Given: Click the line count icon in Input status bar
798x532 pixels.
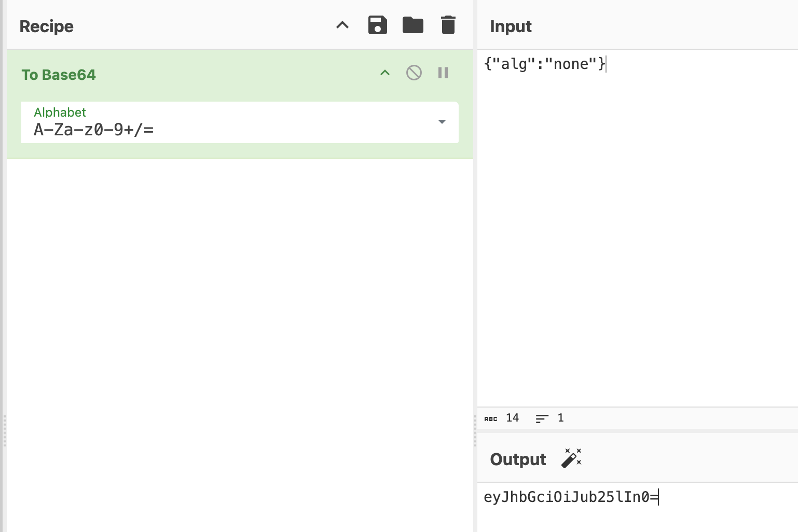Looking at the screenshot, I should (542, 418).
